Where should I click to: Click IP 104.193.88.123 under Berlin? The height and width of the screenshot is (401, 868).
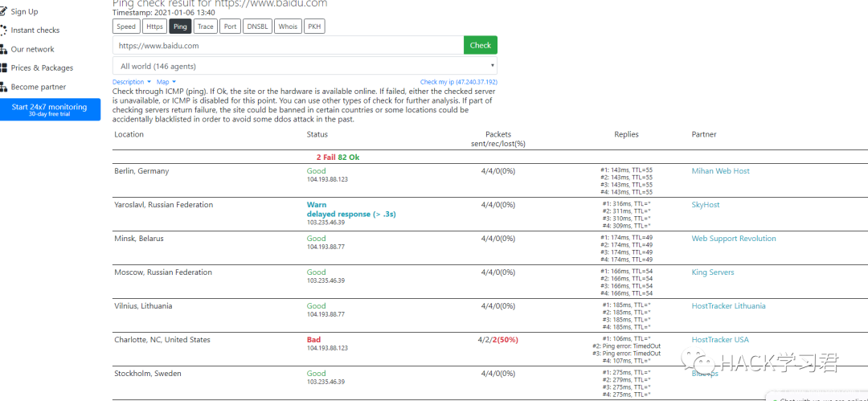point(327,179)
